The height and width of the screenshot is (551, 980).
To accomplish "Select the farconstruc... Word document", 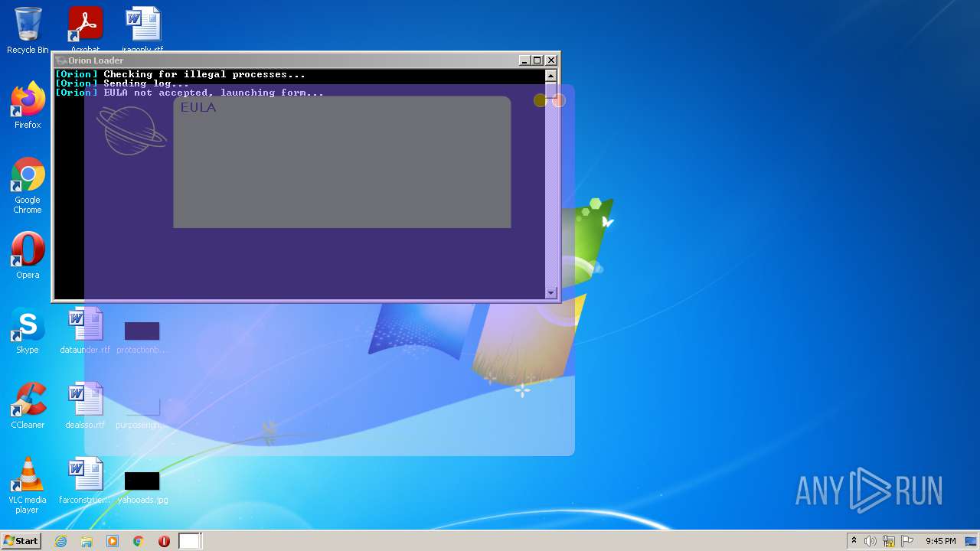I will coord(85,481).
